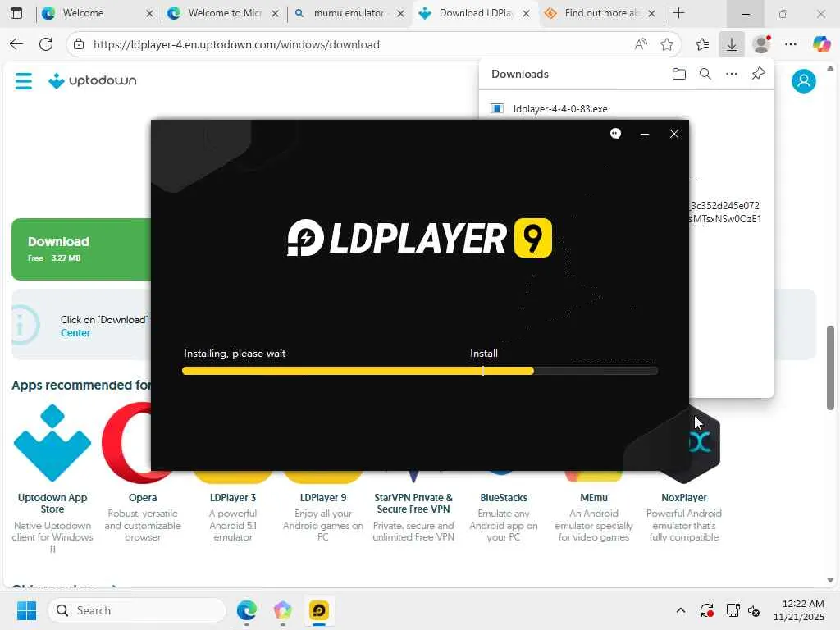The height and width of the screenshot is (630, 840).
Task: Select LDPlayer installer taskbar icon
Action: (319, 610)
